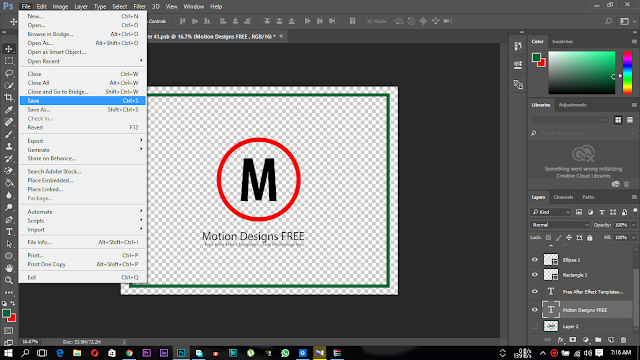Select the Blur tool
The image size is (640, 360).
(x=9, y=195)
